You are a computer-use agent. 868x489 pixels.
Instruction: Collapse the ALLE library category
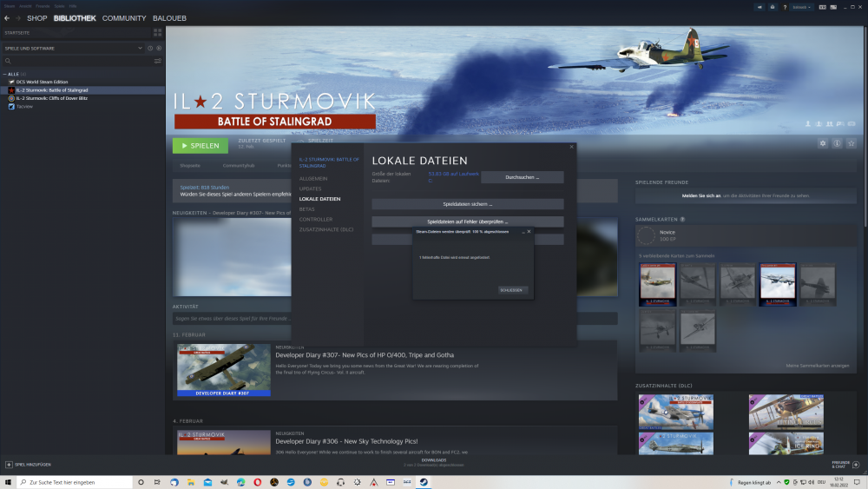[5, 74]
